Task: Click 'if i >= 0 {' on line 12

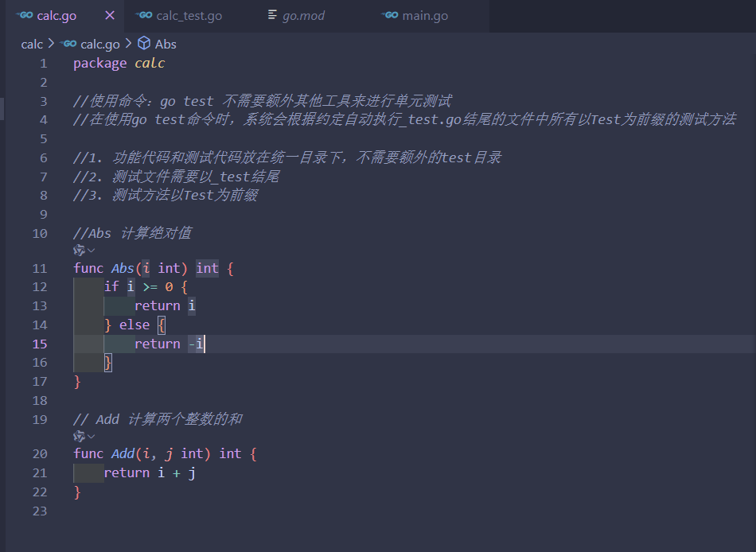Action: 146,287
